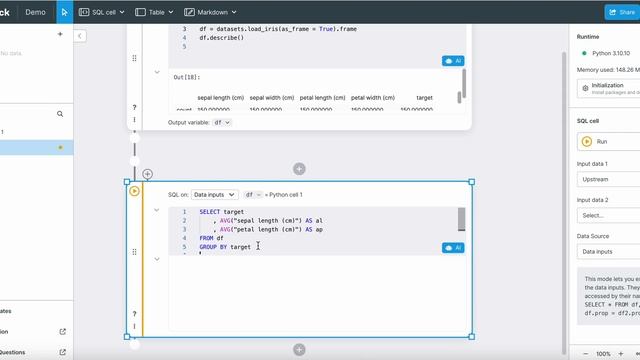Open the Markdown dropdown menu

click(x=210, y=12)
